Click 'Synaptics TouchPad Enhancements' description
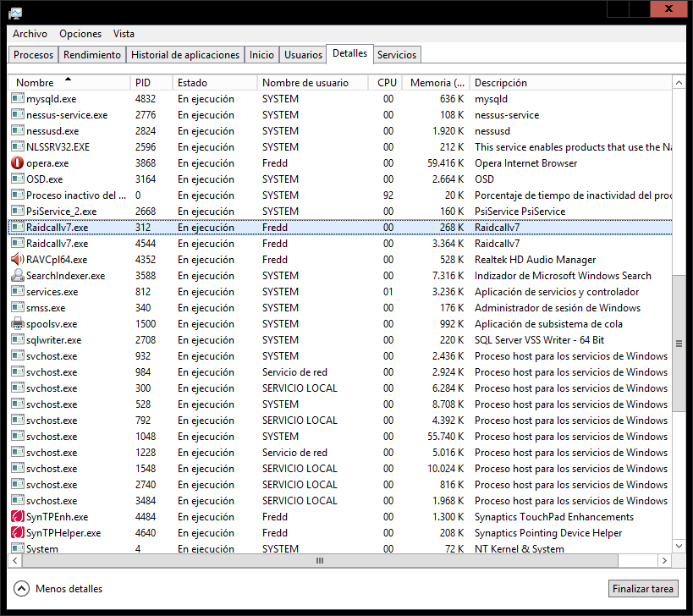Screen dimensions: 693x616 [553, 516]
